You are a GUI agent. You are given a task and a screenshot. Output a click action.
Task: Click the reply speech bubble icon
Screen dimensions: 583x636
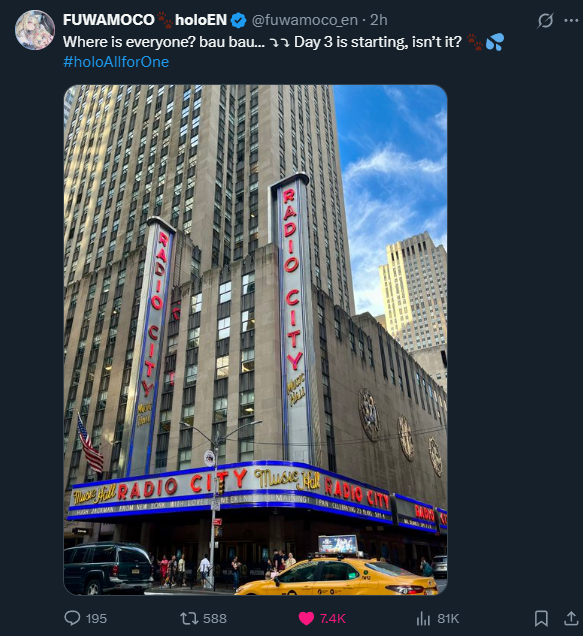72,618
